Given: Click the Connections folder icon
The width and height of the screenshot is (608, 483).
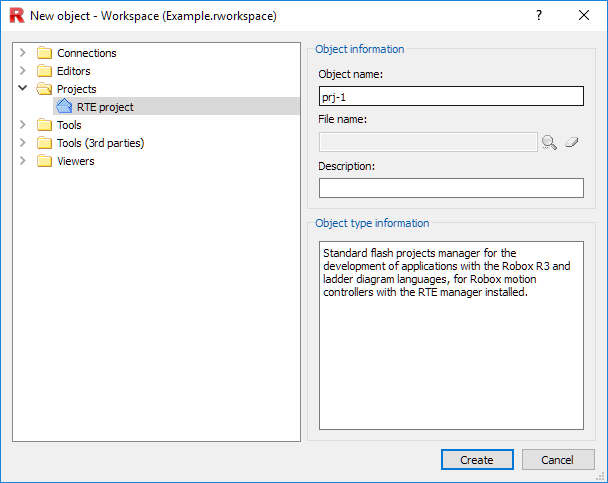Looking at the screenshot, I should pyautogui.click(x=44, y=53).
